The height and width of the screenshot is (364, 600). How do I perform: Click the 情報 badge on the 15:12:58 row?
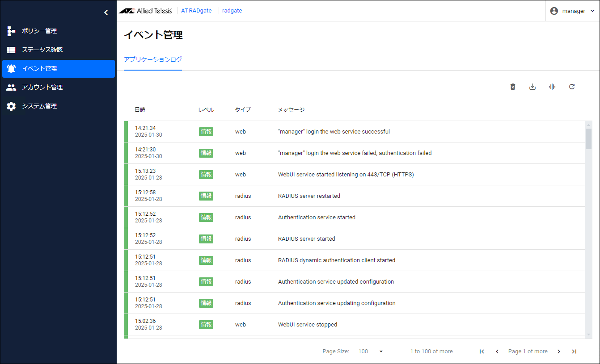point(206,196)
